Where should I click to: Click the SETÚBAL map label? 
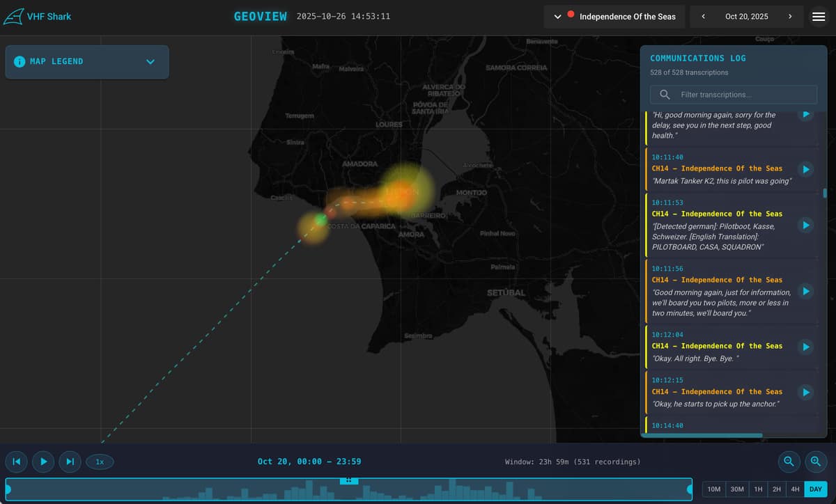pyautogui.click(x=506, y=292)
